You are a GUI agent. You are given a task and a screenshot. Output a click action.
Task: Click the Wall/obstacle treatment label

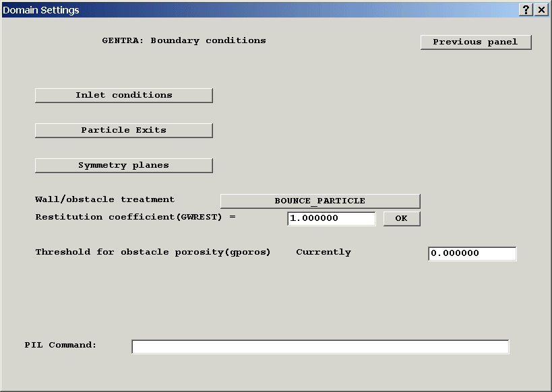click(x=104, y=199)
